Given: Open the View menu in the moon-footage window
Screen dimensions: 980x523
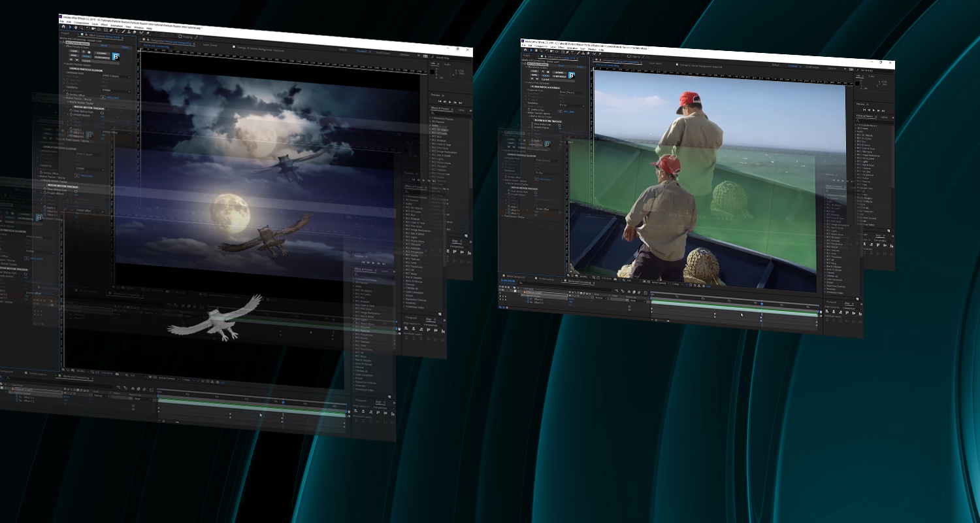Looking at the screenshot, I should (x=128, y=27).
